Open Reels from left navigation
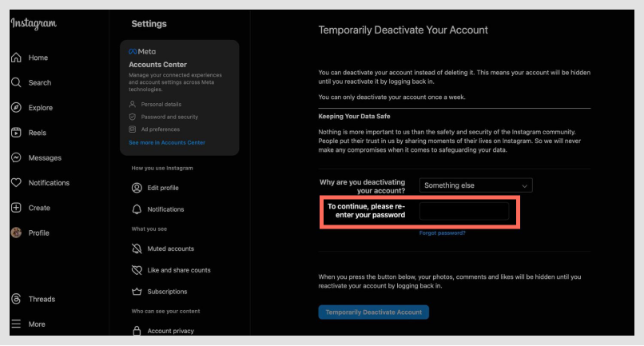644x346 pixels. pyautogui.click(x=38, y=133)
